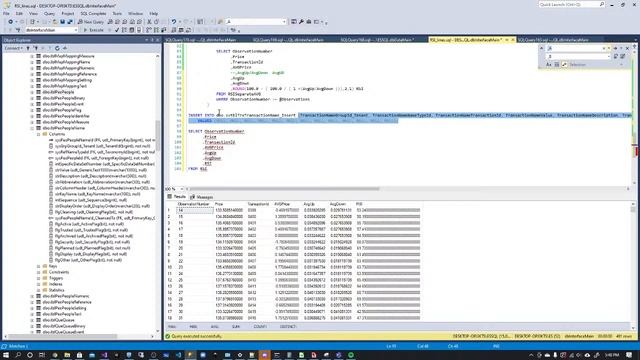640x360 pixels.
Task: Click the Parse checkmark icon beside Execute
Action: click(x=117, y=30)
